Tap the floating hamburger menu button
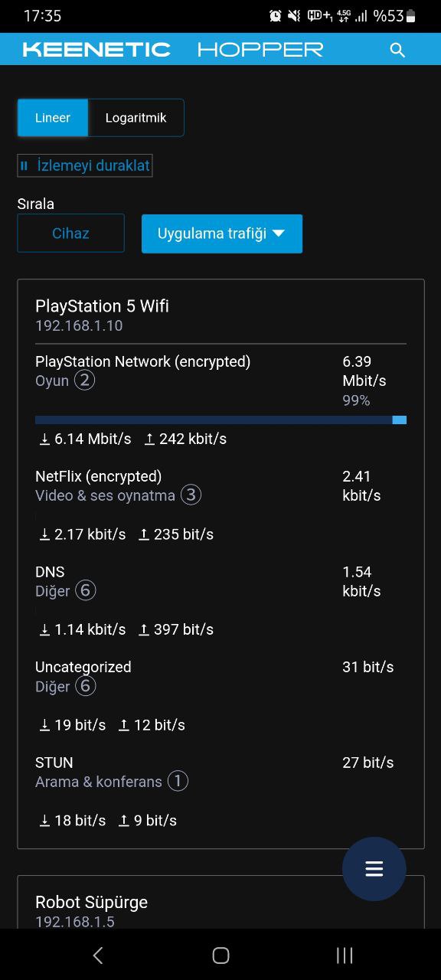 click(x=374, y=869)
